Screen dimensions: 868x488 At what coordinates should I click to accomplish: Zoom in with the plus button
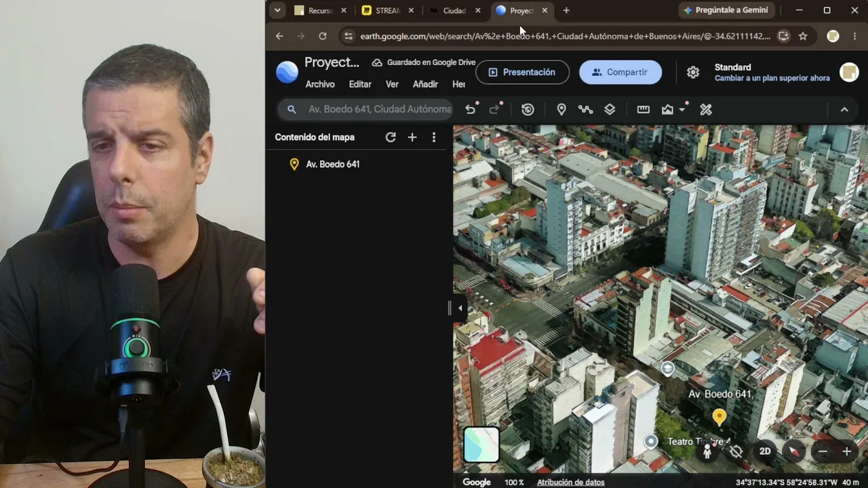click(x=846, y=451)
